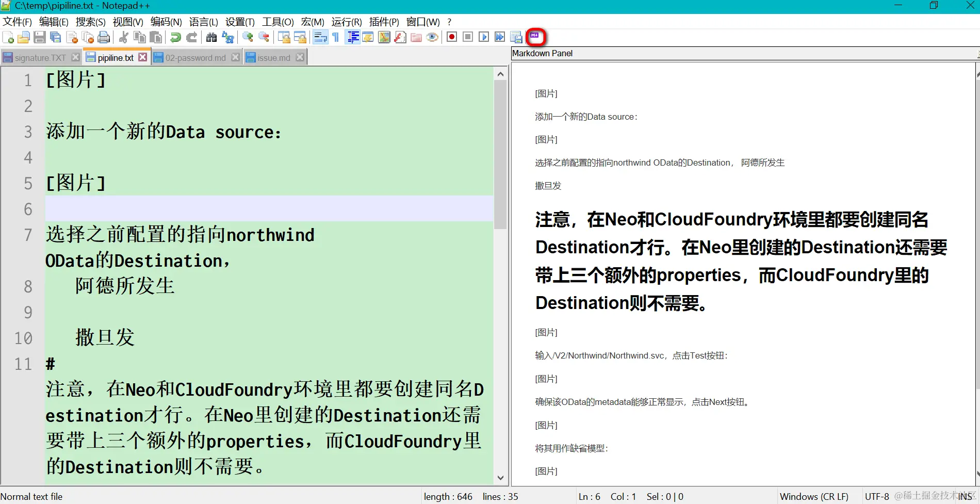Image resolution: width=980 pixels, height=504 pixels.
Task: Close the issue.md tab
Action: coord(300,57)
